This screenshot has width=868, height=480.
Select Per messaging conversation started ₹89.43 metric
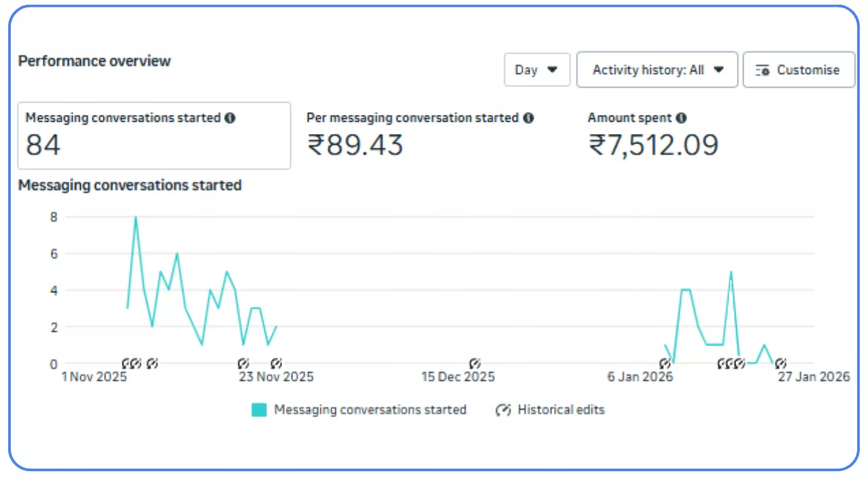[419, 135]
